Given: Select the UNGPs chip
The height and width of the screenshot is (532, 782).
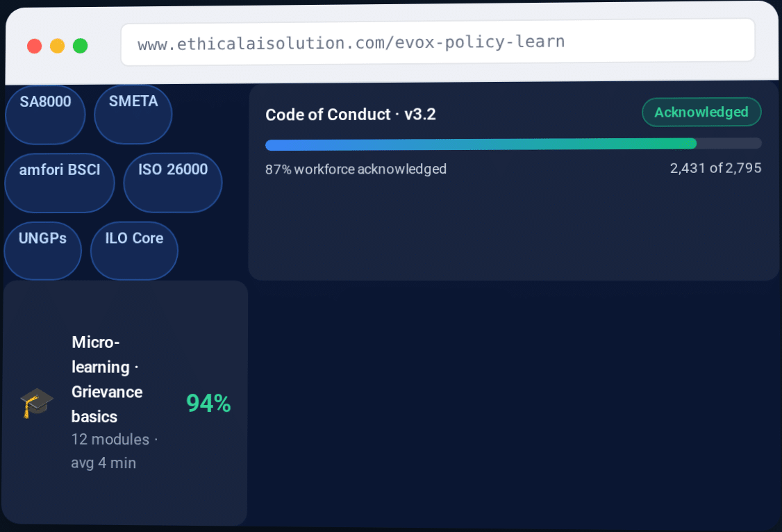Looking at the screenshot, I should click(x=42, y=251).
